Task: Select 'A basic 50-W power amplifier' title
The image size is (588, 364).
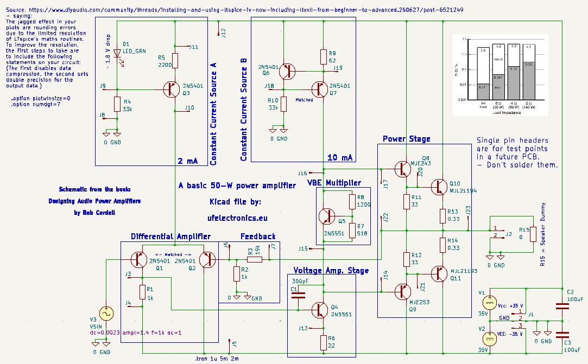Action: point(237,185)
